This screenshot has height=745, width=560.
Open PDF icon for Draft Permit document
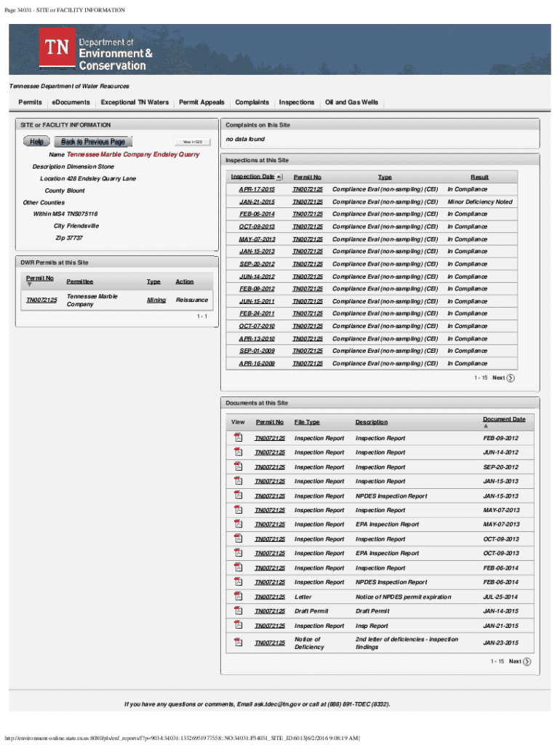(237, 611)
